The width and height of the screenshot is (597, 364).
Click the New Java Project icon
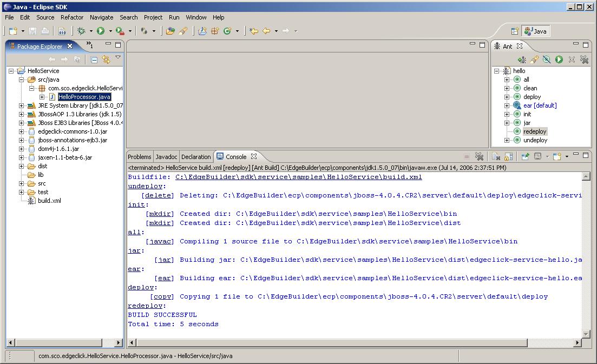point(202,31)
